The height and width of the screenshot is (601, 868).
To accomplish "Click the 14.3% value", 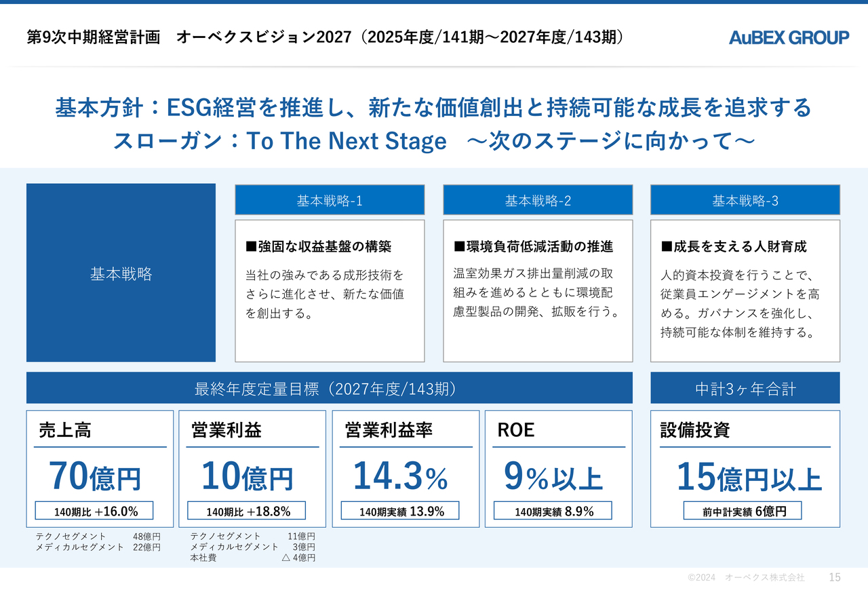I will click(400, 476).
